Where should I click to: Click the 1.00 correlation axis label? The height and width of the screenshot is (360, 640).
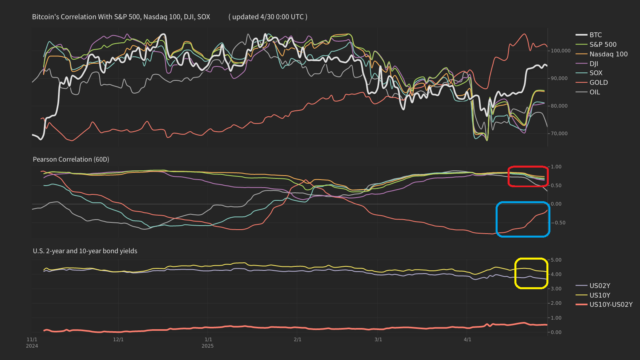[556, 167]
